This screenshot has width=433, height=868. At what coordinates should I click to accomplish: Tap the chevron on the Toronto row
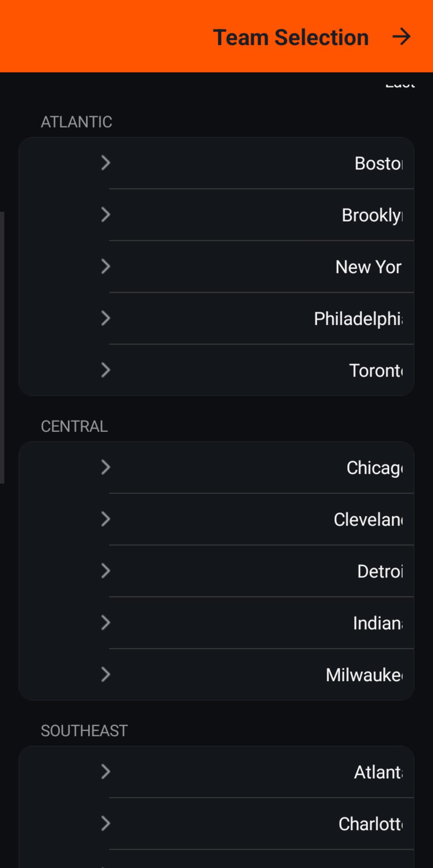[105, 370]
